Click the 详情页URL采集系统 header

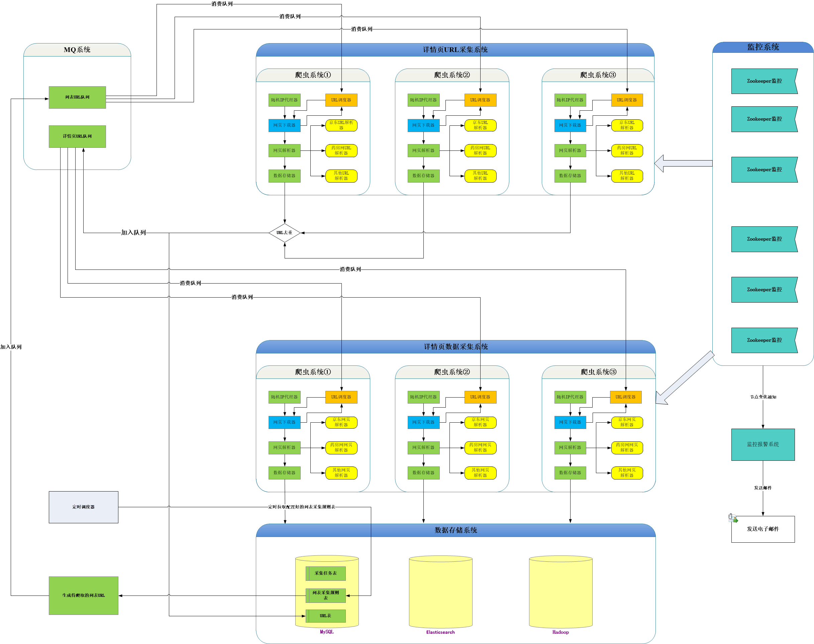455,50
